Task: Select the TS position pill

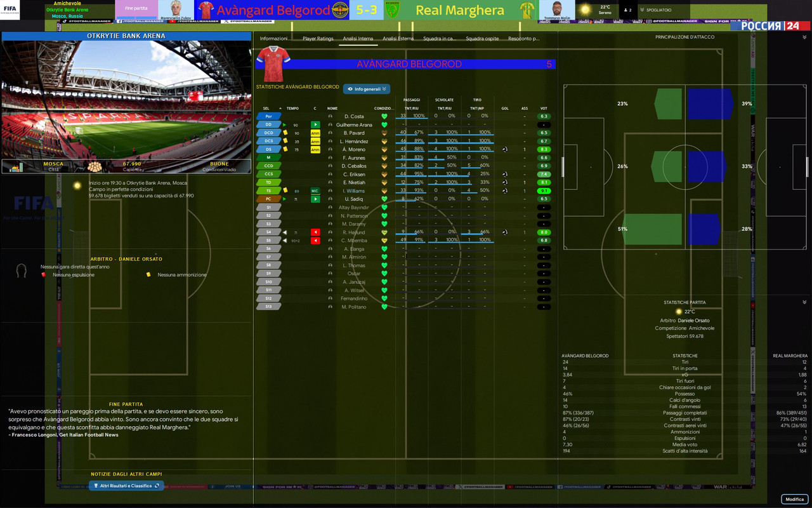Action: (268, 190)
